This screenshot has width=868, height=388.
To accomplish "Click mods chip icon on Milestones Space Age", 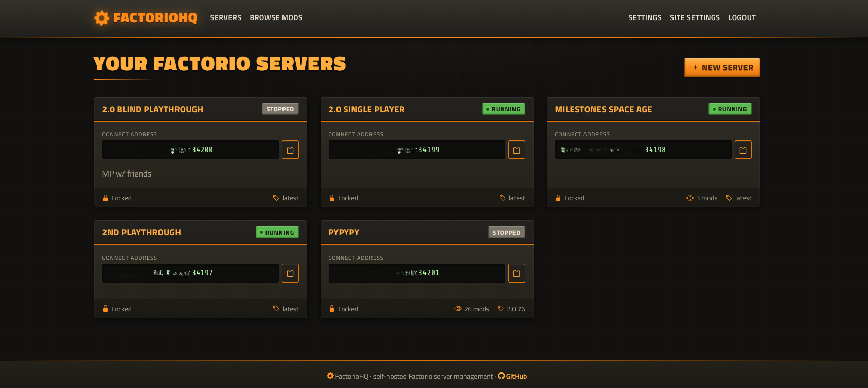I will [690, 198].
